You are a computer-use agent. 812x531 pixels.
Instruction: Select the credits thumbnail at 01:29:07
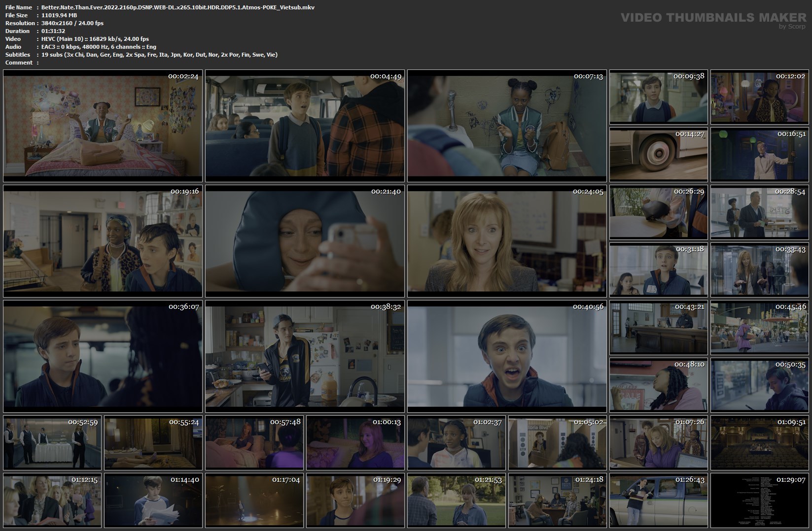760,500
